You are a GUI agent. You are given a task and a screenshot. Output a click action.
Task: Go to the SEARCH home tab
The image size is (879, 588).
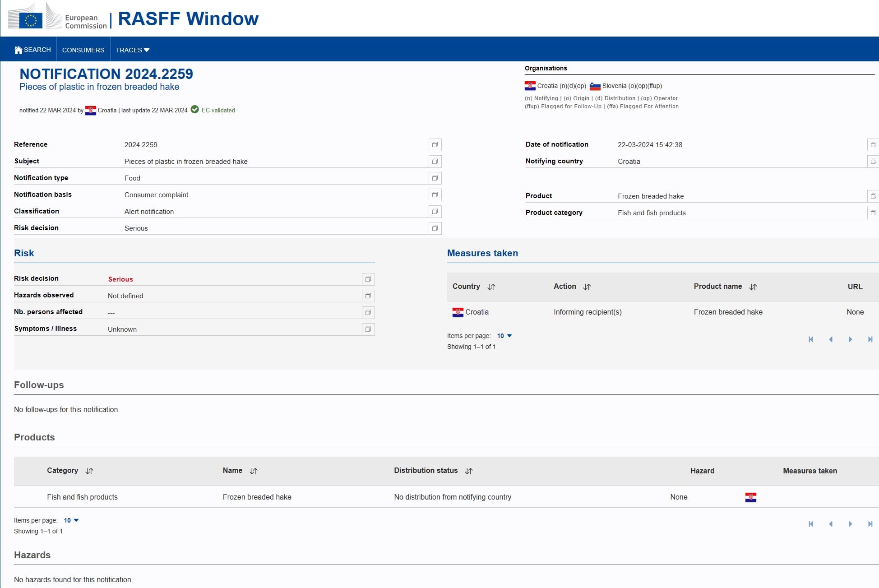(32, 50)
